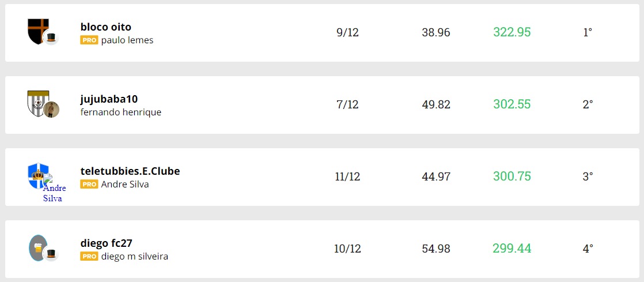Open the diego fc27 team name
Screen dimensions: 644x282
point(107,243)
